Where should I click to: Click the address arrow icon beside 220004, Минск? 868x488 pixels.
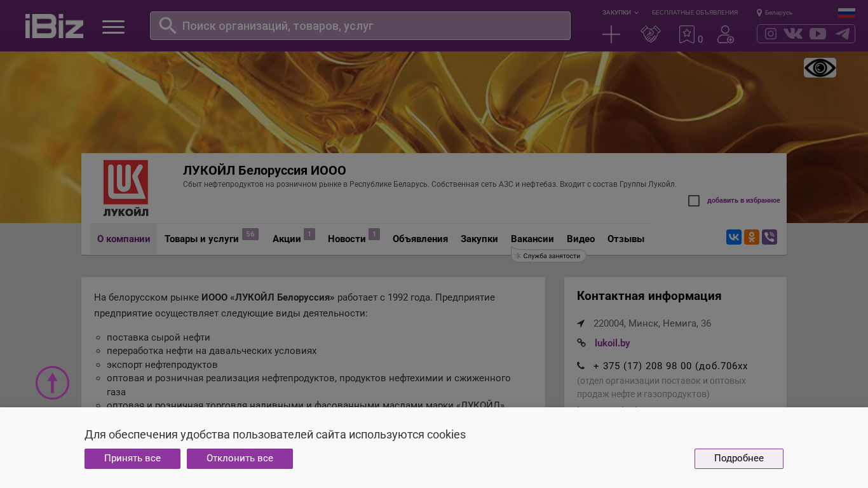(581, 323)
